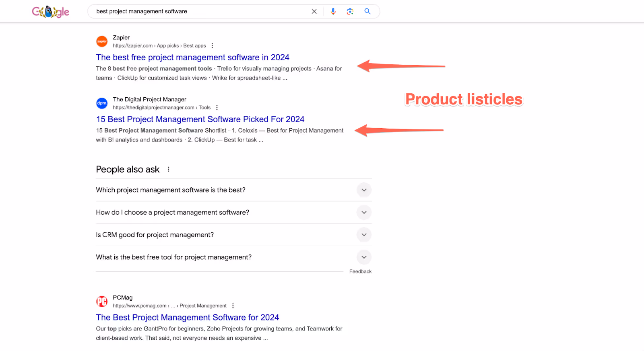
Task: Open three-dot menu for PCMag result
Action: click(233, 306)
